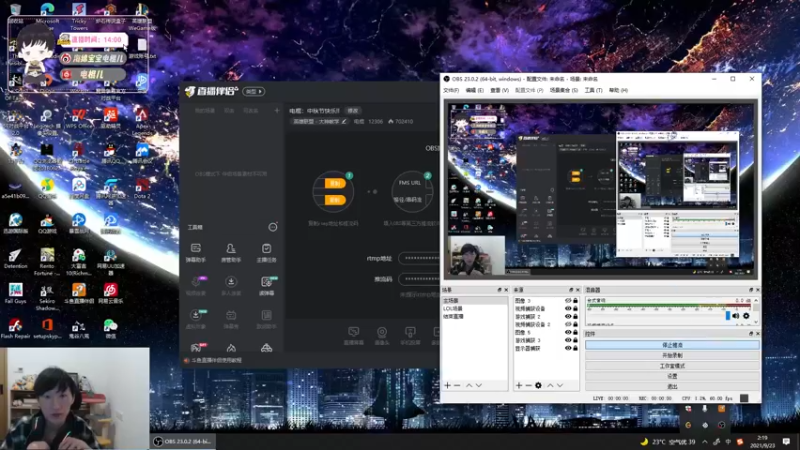Screen dimensions: 800x450
Task: Float the controls dock panel
Action: point(751,334)
